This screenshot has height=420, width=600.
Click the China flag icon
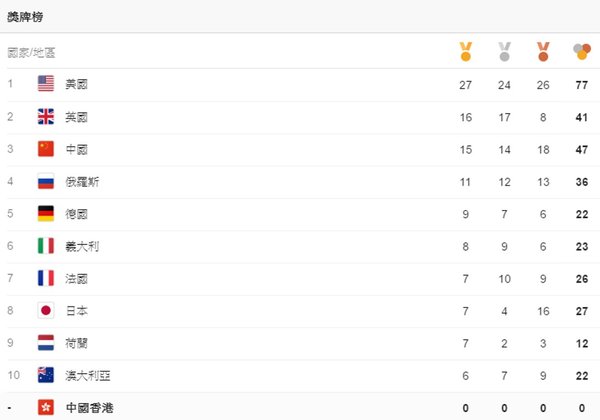(x=46, y=149)
